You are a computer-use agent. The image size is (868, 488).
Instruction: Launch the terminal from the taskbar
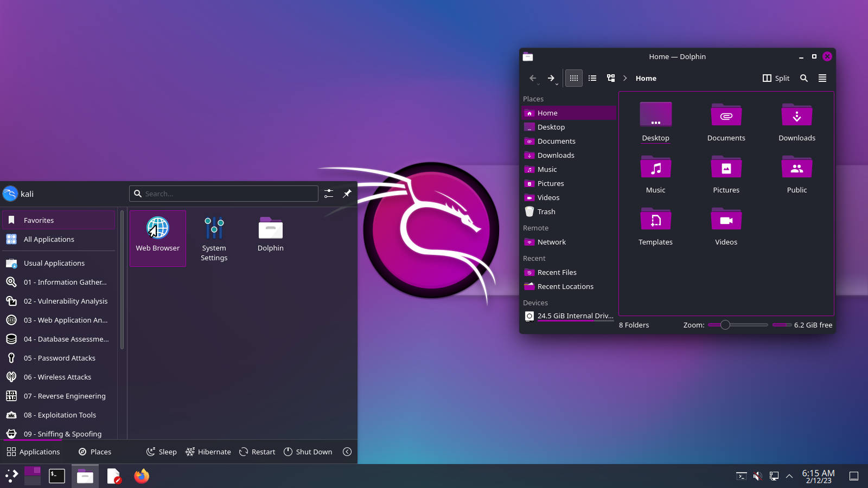pyautogui.click(x=57, y=476)
